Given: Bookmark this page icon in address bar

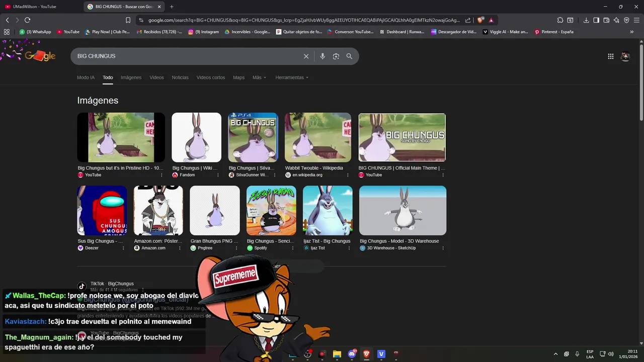Looking at the screenshot, I should pyautogui.click(x=128, y=20).
